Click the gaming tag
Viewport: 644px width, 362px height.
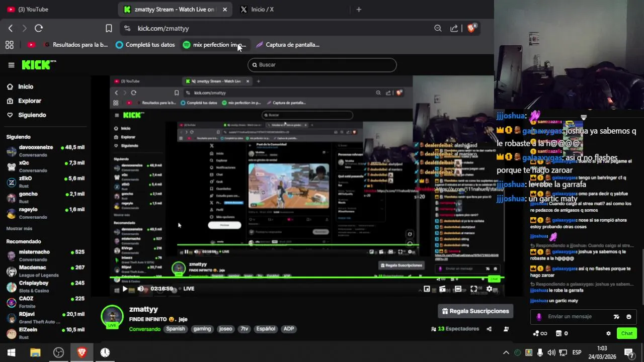pos(202,329)
